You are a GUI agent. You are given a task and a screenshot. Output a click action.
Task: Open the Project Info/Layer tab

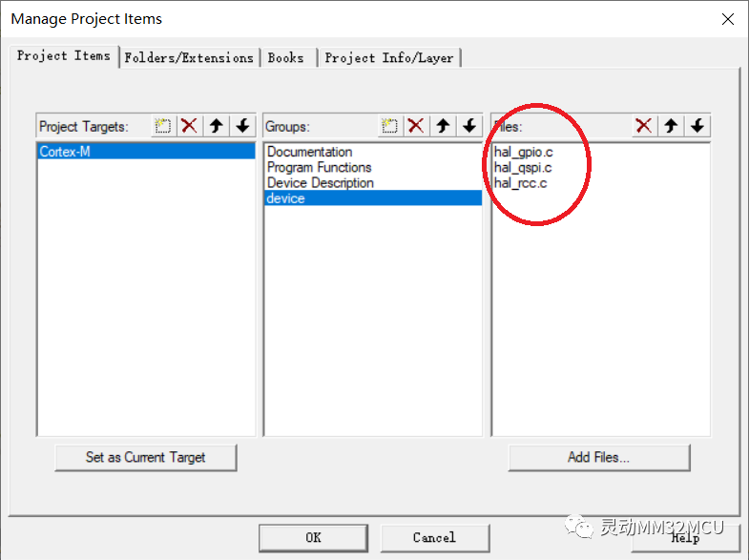pyautogui.click(x=389, y=58)
